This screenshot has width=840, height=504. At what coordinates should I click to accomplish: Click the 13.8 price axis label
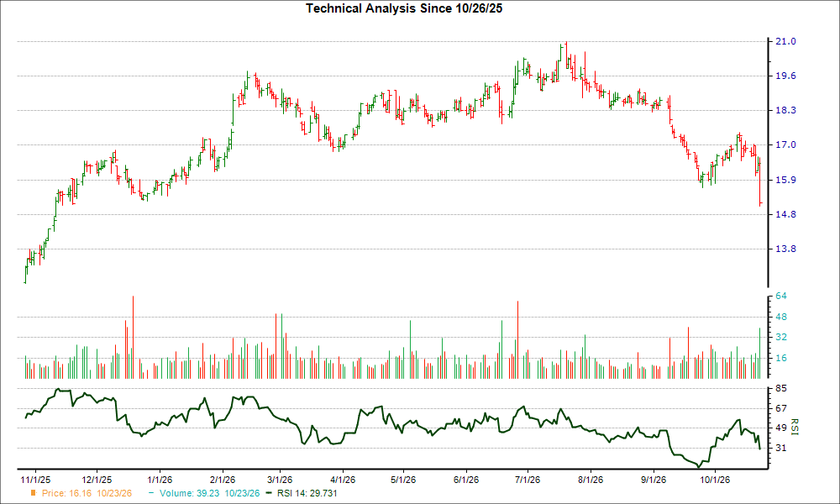coord(785,249)
